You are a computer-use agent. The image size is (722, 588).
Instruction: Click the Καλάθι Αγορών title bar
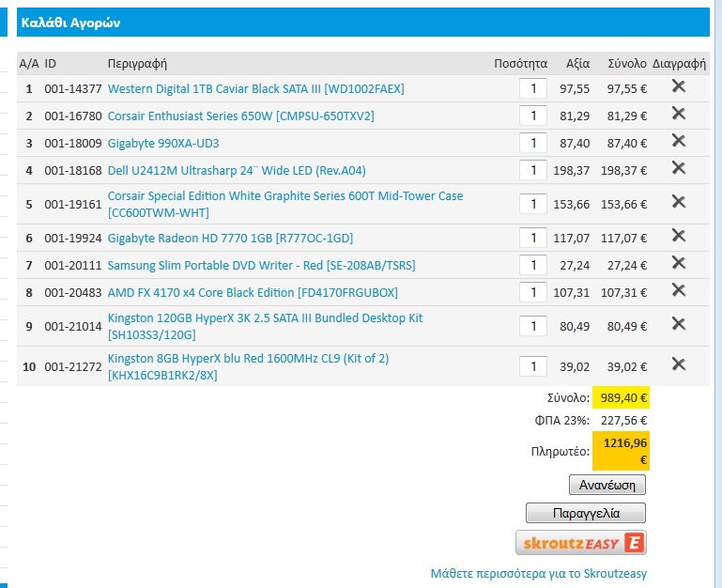(362, 23)
